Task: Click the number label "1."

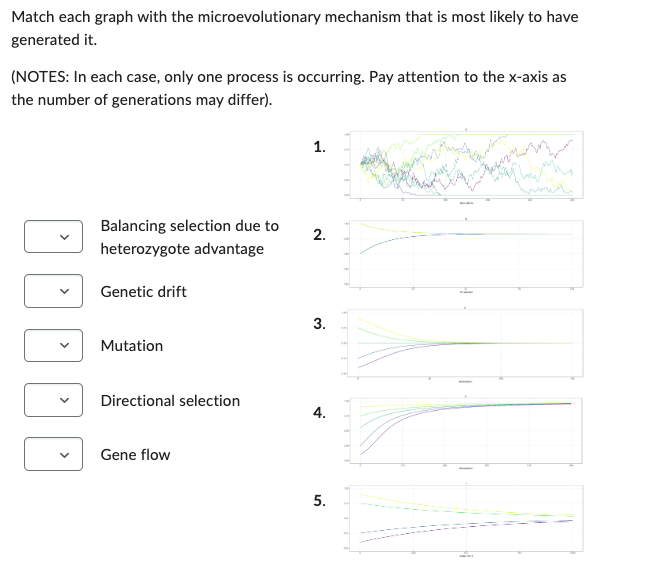Action: pyautogui.click(x=318, y=147)
